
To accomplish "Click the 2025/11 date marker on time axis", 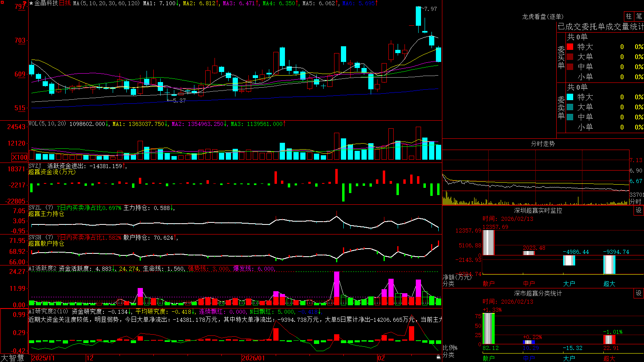I will coord(43,358).
